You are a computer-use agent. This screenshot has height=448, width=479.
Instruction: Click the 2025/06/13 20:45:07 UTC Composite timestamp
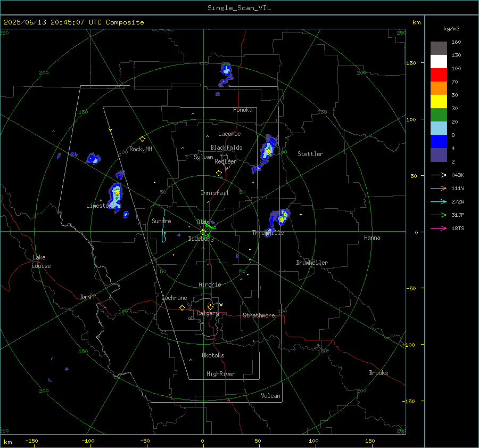click(x=74, y=22)
